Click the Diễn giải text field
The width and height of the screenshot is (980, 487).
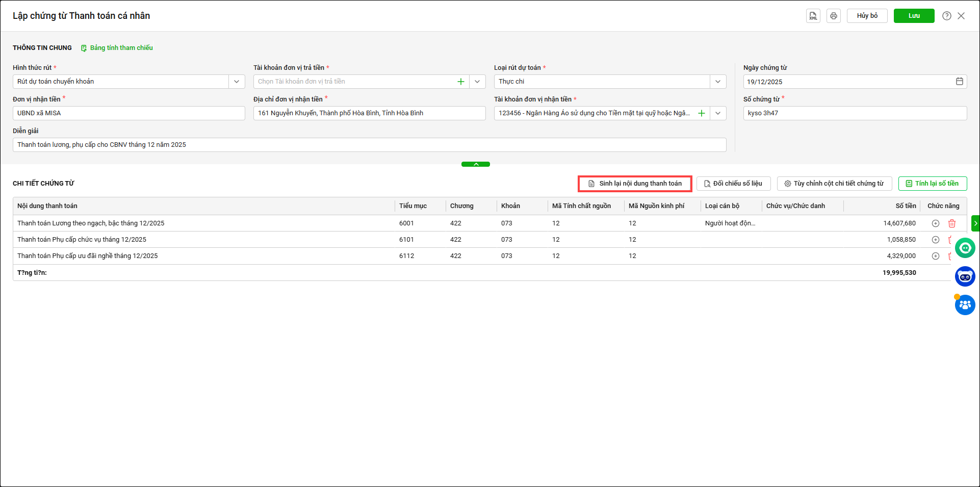(369, 145)
